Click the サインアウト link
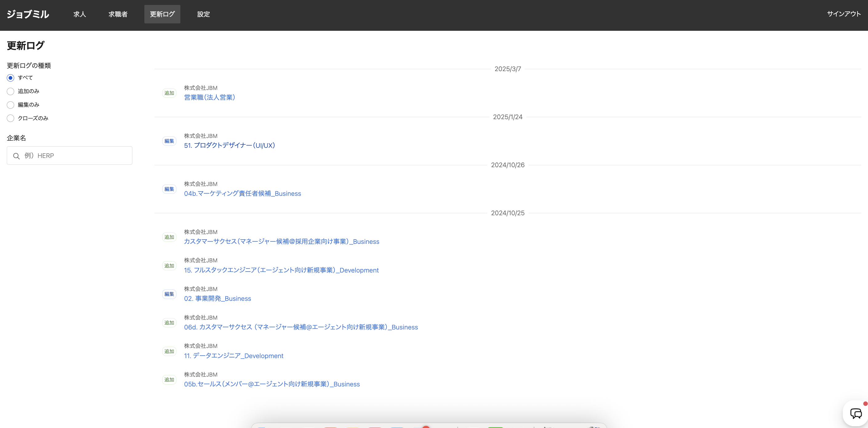This screenshot has height=428, width=868. (844, 14)
